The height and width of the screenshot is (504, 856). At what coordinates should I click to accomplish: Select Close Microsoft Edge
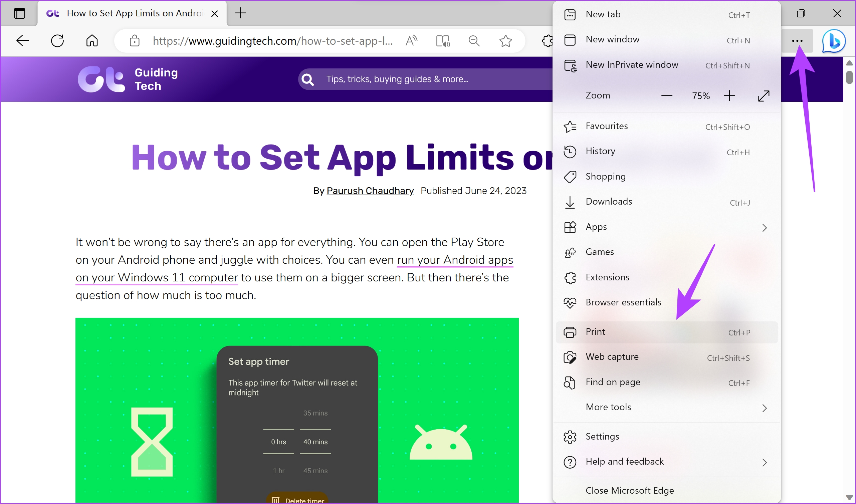(666, 491)
